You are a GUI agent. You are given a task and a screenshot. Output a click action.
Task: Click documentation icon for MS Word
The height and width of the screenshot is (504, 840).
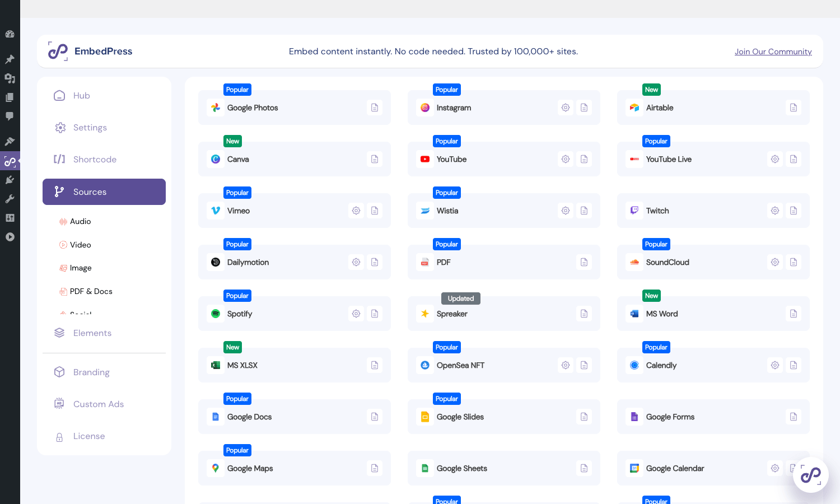click(x=794, y=314)
